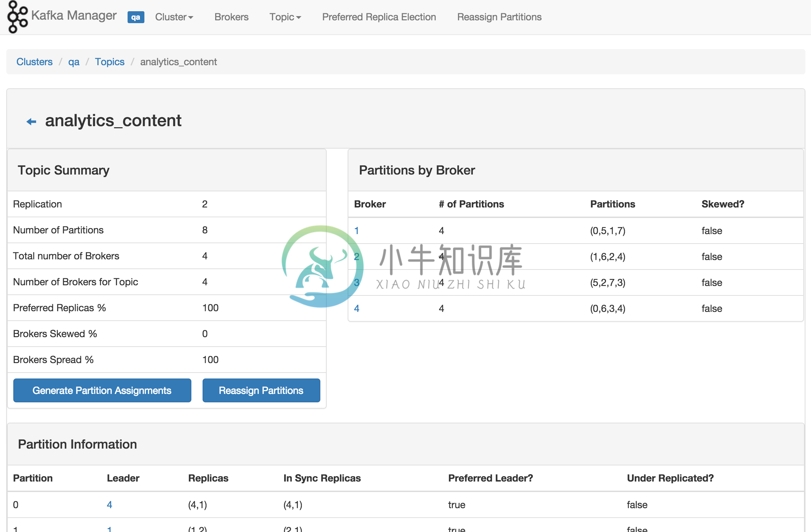Click the Preferred Leader? column header
The width and height of the screenshot is (811, 532).
pyautogui.click(x=490, y=478)
